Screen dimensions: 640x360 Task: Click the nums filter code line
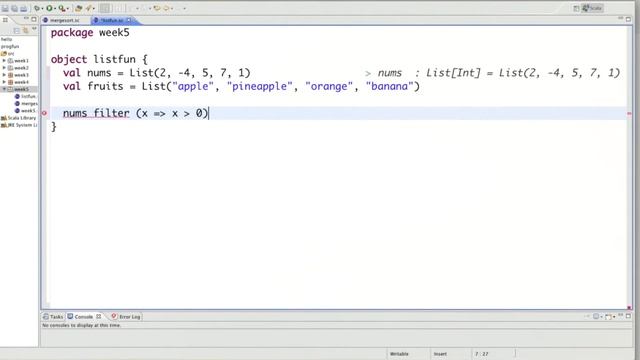[x=136, y=113]
